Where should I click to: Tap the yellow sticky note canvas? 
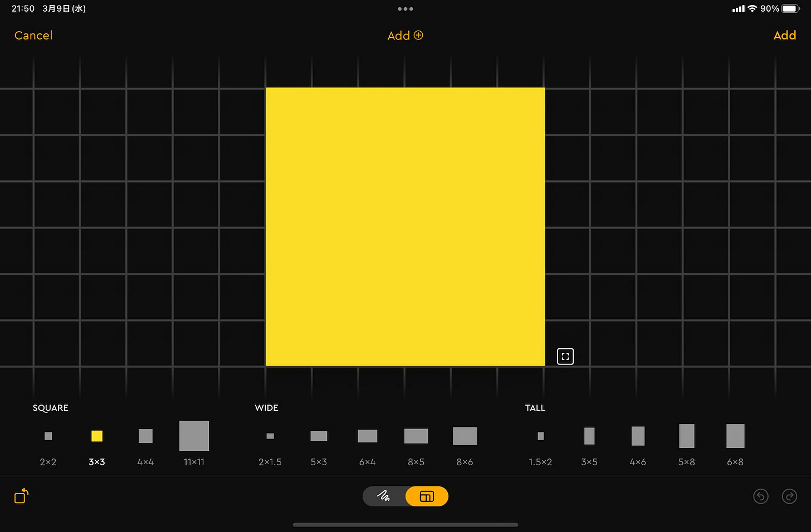405,226
